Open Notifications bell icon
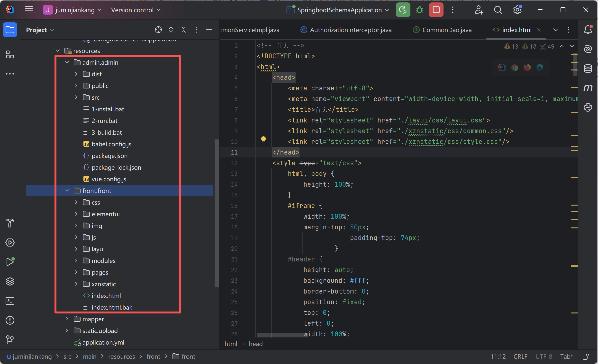The width and height of the screenshot is (598, 364). point(588,30)
